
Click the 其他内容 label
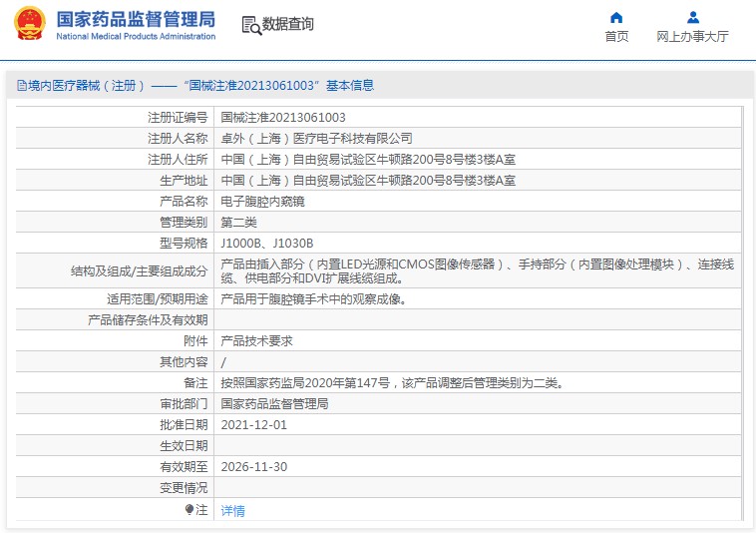[184, 362]
